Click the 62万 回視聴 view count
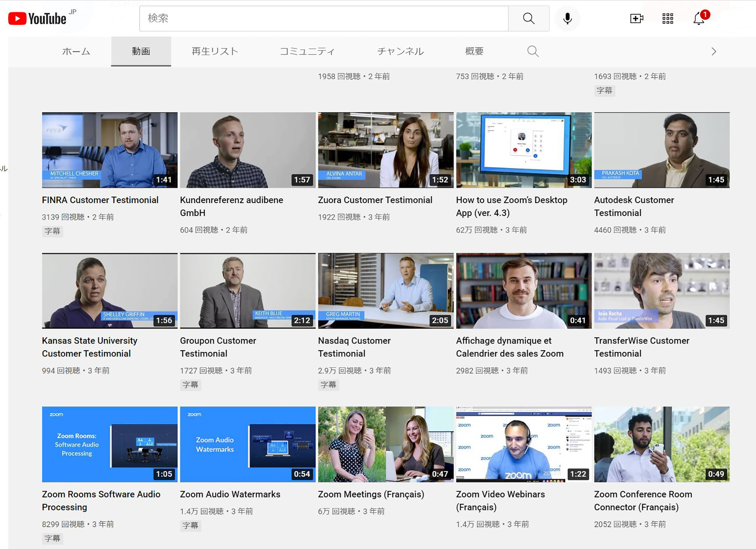The height and width of the screenshot is (549, 756). (477, 230)
